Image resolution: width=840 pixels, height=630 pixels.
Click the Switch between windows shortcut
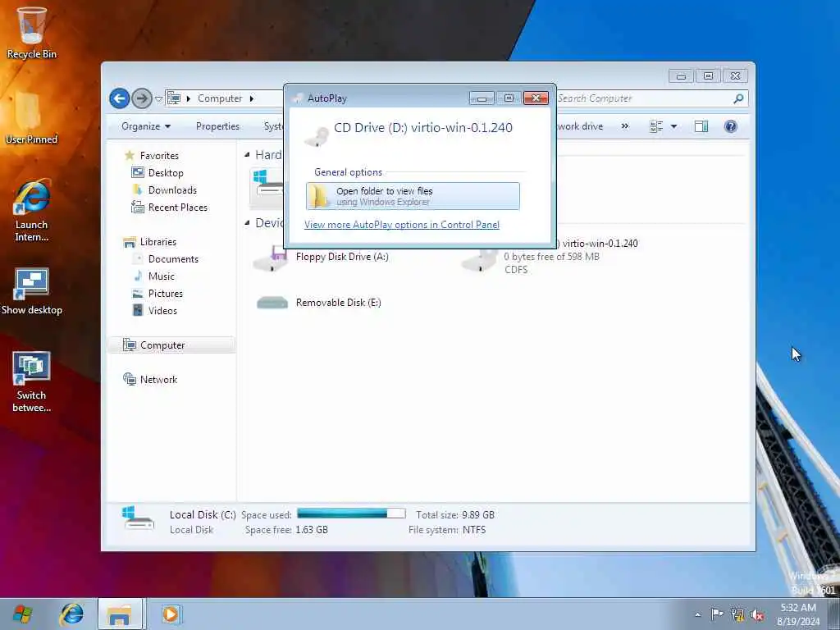click(x=31, y=381)
